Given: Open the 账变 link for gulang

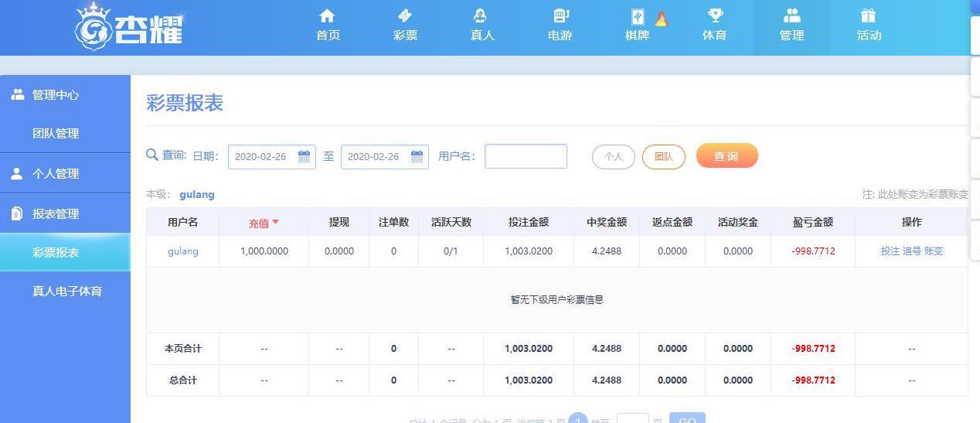Looking at the screenshot, I should [934, 251].
